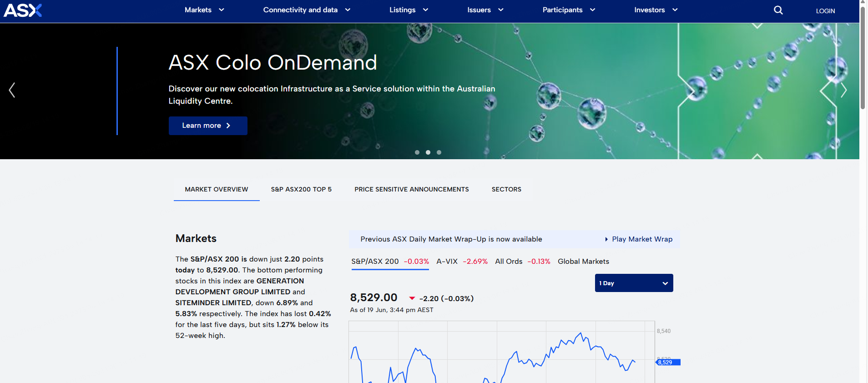This screenshot has height=383, width=868.
Task: Click the 8,529.00 index value
Action: point(373,297)
